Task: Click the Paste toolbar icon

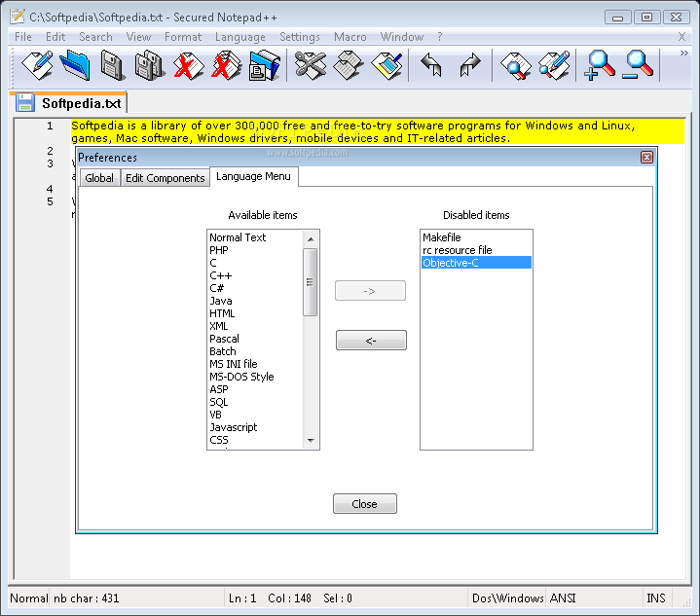Action: [387, 65]
